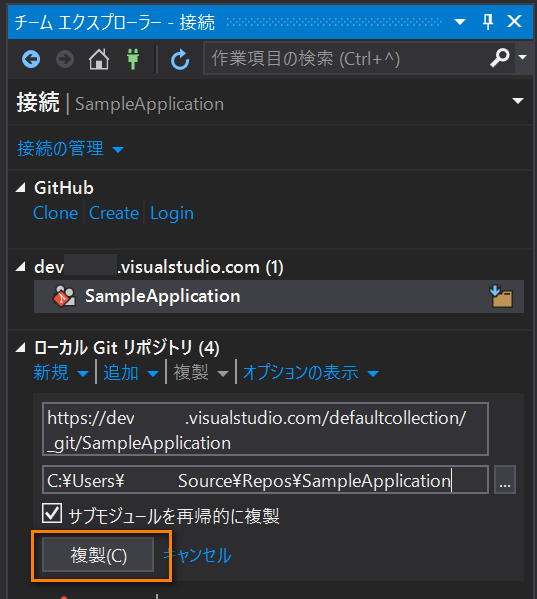This screenshot has width=537, height=599.
Task: Click the GitHub Create link
Action: [114, 213]
